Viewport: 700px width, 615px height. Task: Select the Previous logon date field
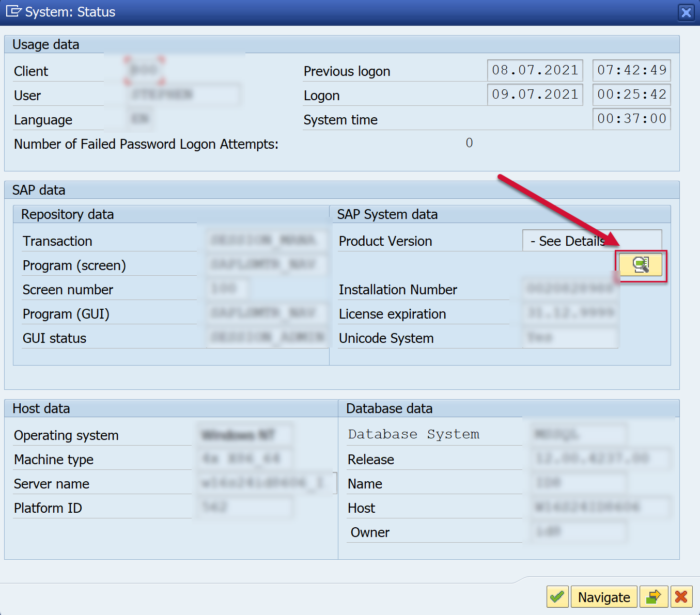(535, 70)
